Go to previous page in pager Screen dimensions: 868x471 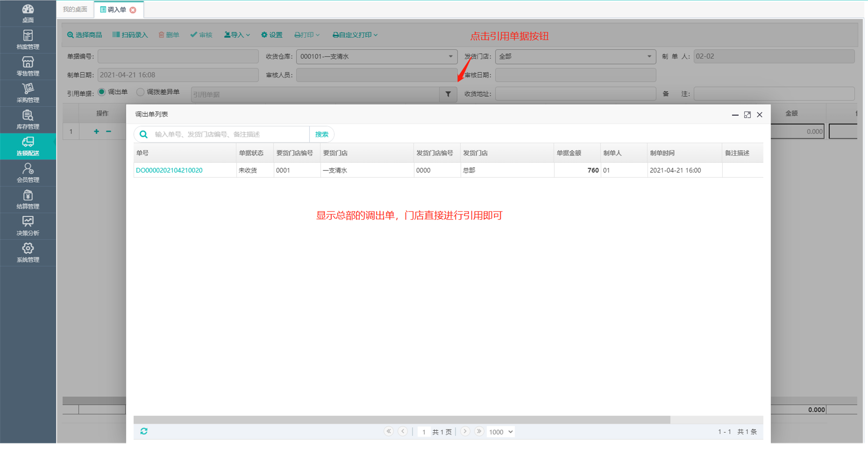click(403, 431)
